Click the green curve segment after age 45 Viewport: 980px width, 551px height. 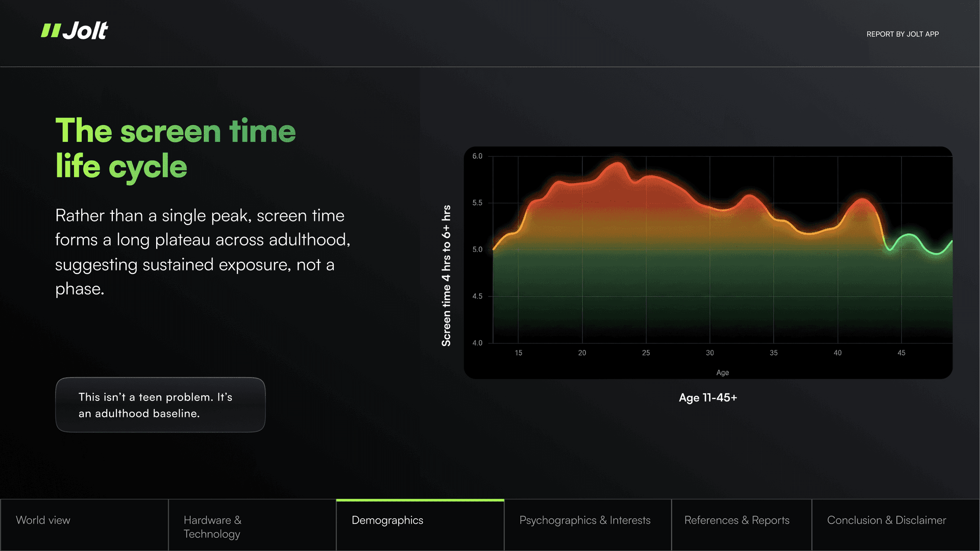[x=919, y=240]
